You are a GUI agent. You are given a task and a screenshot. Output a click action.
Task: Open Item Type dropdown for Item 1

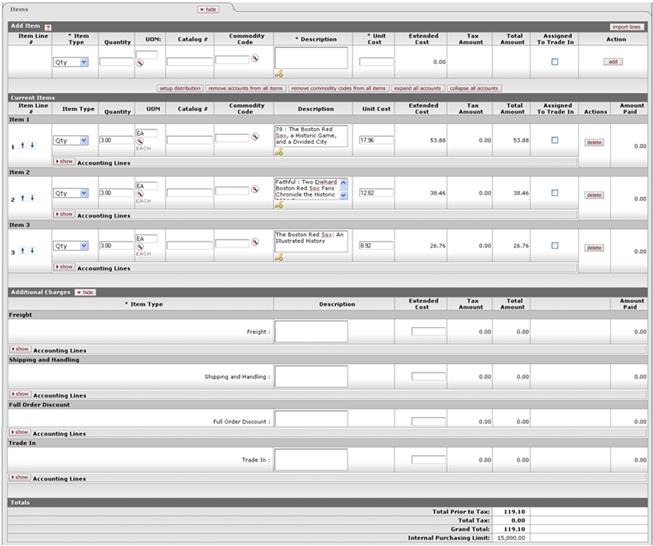71,141
